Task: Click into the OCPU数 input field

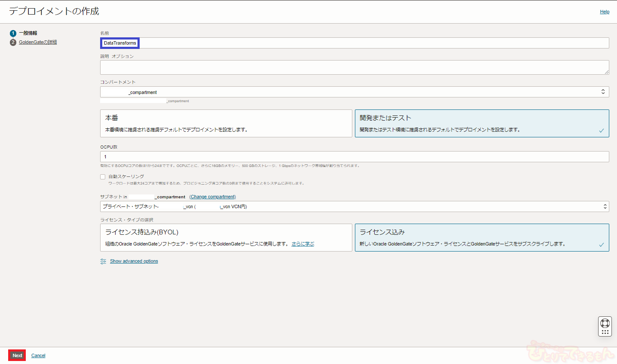Action: [354, 157]
